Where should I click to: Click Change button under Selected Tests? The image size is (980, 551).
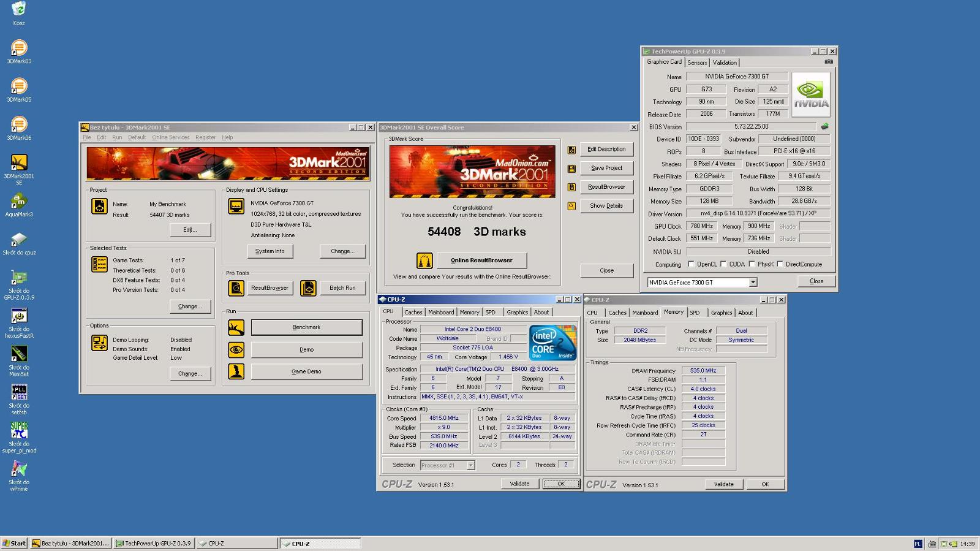(190, 306)
